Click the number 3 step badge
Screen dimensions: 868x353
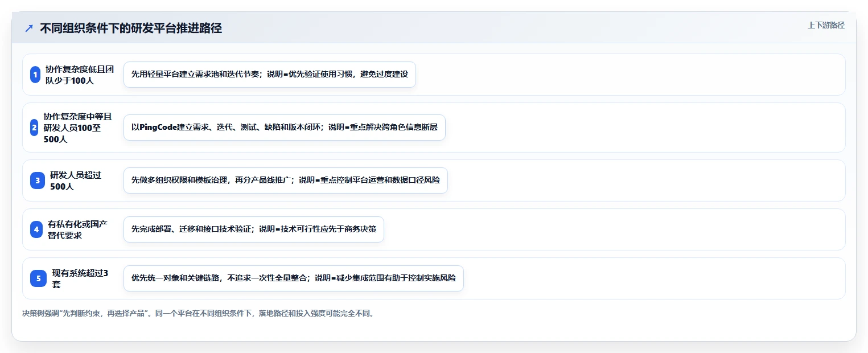click(x=38, y=180)
